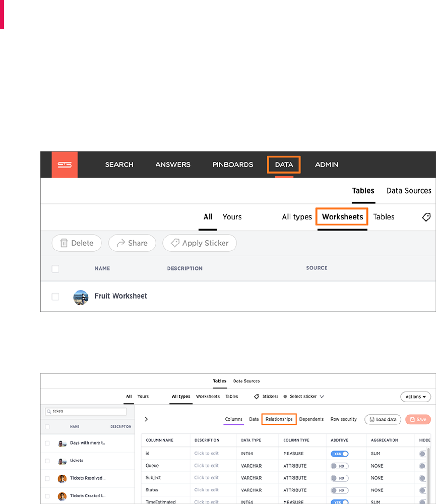Toggle the Additive switch for Queue column

pyautogui.click(x=340, y=466)
